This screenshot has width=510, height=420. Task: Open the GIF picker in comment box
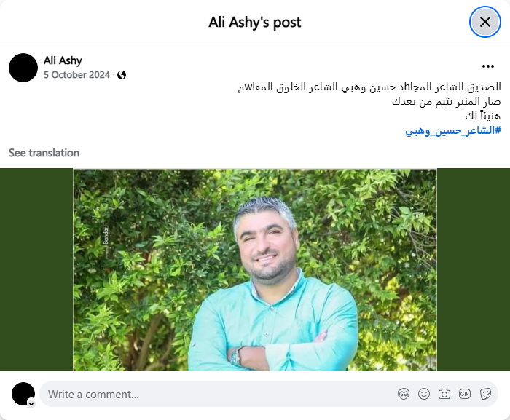tap(465, 394)
